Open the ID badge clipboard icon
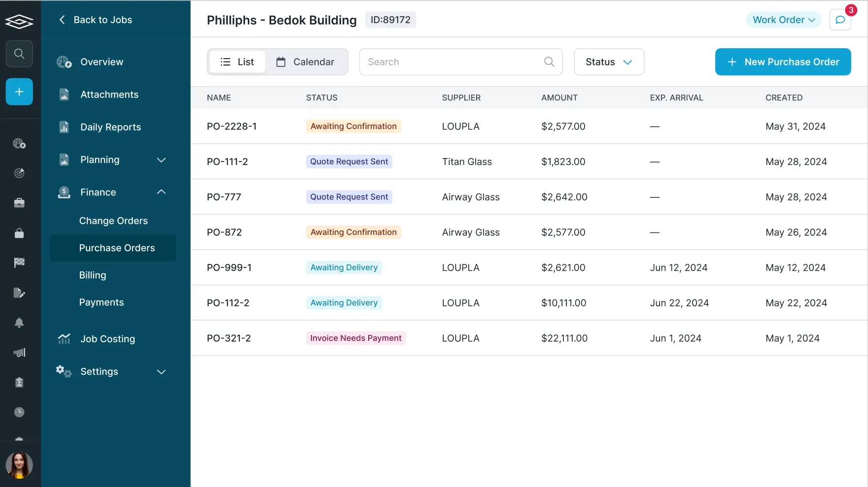The width and height of the screenshot is (868, 487). pyautogui.click(x=19, y=382)
